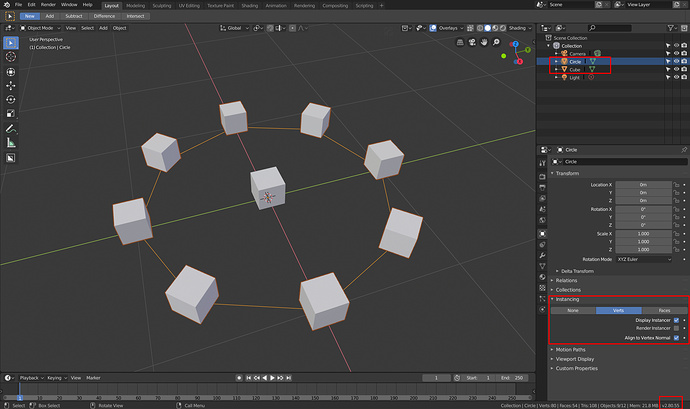
Task: Select the Cursor tool in left toolbar
Action: (x=11, y=57)
